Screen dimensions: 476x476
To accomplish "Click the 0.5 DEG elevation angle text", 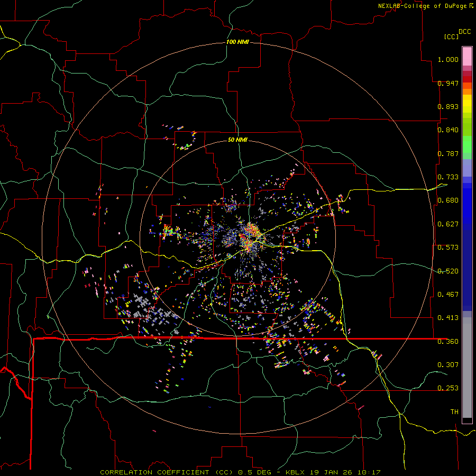I will [x=255, y=472].
